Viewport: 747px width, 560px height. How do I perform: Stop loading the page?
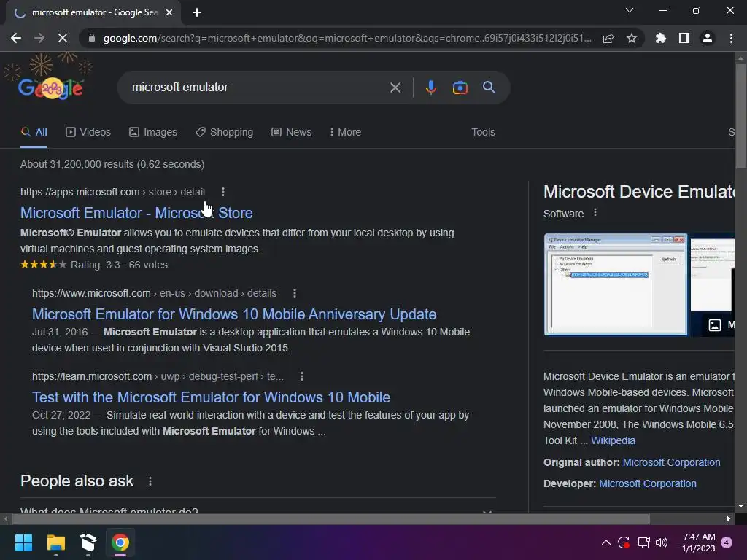click(63, 38)
